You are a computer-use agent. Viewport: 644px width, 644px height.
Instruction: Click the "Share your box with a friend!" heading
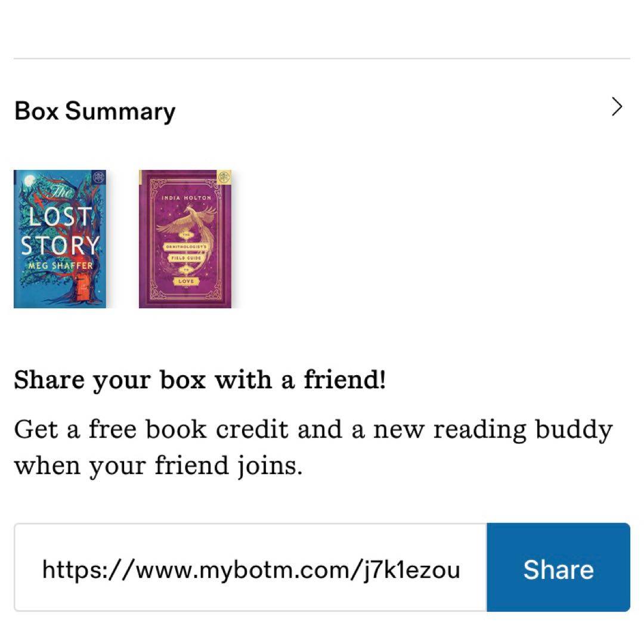tap(200, 380)
